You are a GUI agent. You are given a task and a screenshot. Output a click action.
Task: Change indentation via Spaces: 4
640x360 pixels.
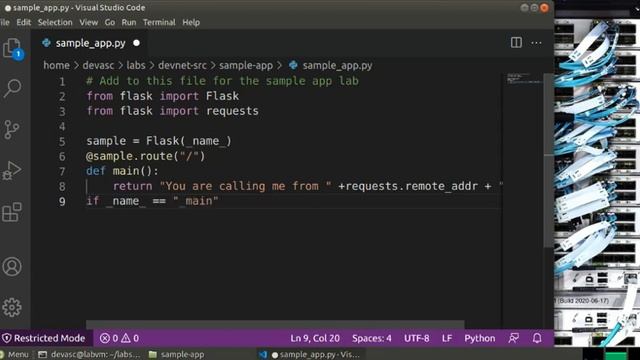point(371,338)
